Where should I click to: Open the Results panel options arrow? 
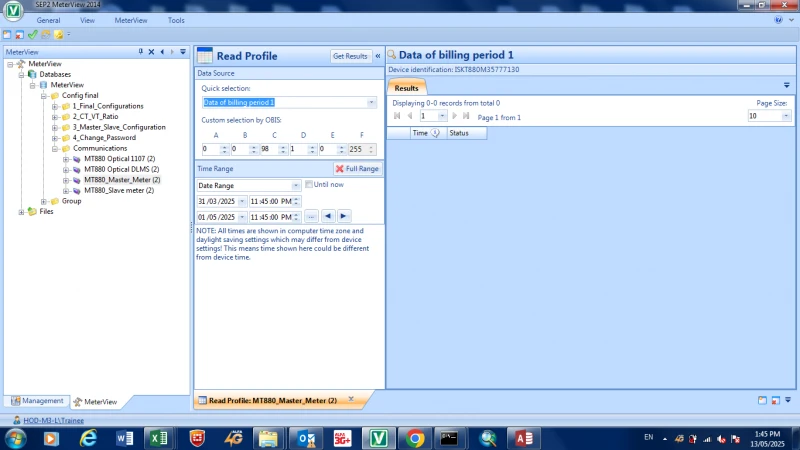(787, 85)
